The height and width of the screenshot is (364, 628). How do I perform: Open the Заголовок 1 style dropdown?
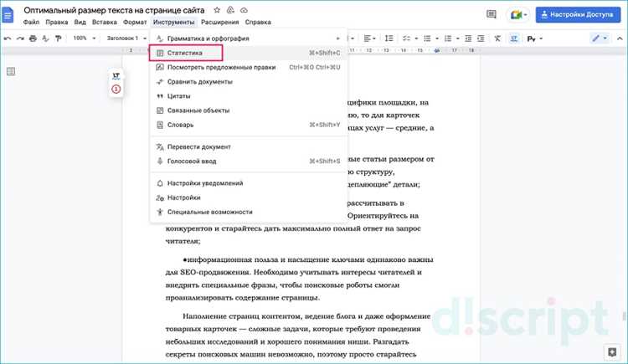pos(126,38)
